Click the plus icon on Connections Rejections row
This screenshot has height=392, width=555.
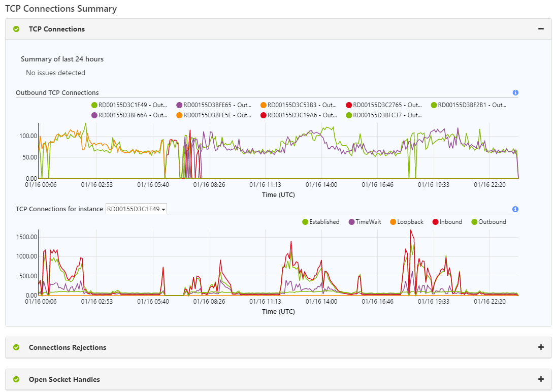coord(541,347)
